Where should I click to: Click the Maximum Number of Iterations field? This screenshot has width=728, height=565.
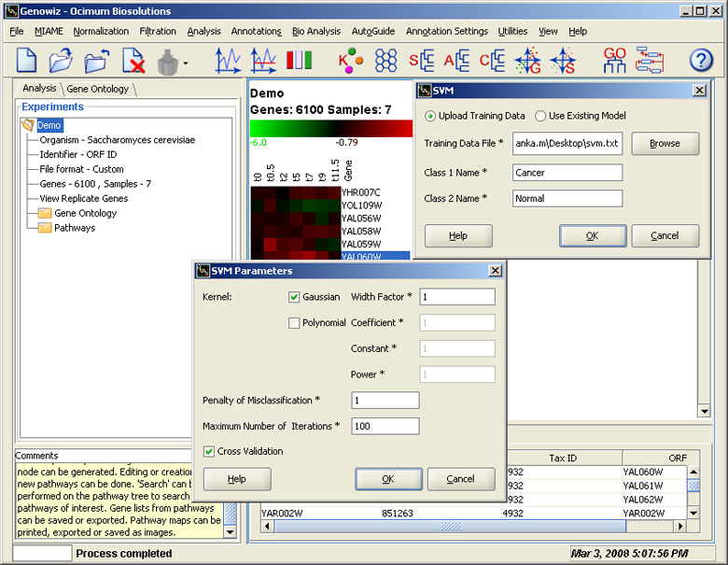coord(385,426)
